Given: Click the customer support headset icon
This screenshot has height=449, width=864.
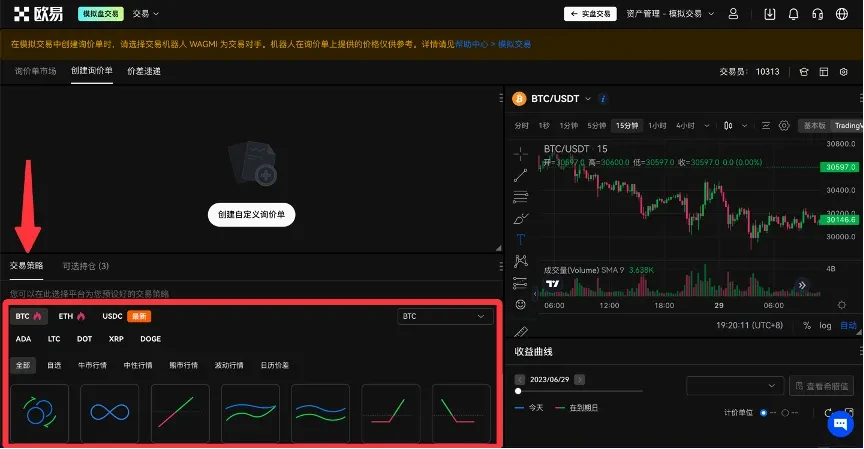Looking at the screenshot, I should click(x=818, y=14).
